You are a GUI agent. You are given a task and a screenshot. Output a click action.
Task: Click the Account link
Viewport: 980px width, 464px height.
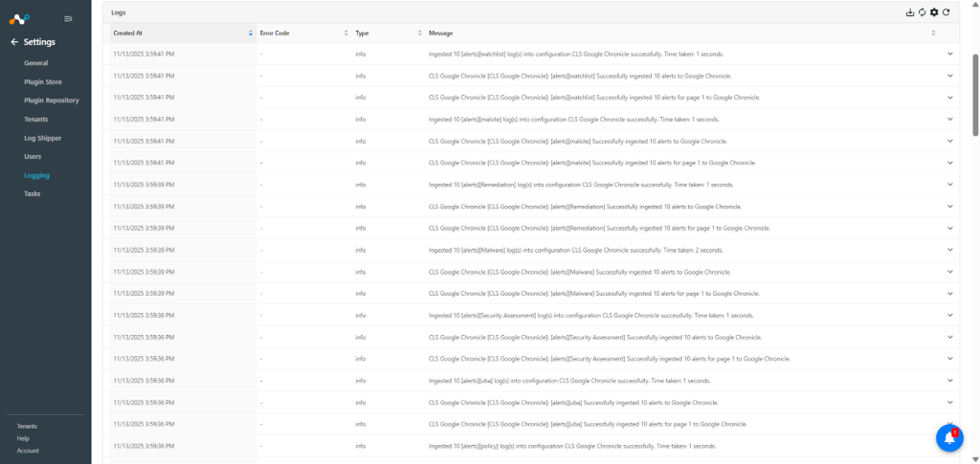click(28, 451)
